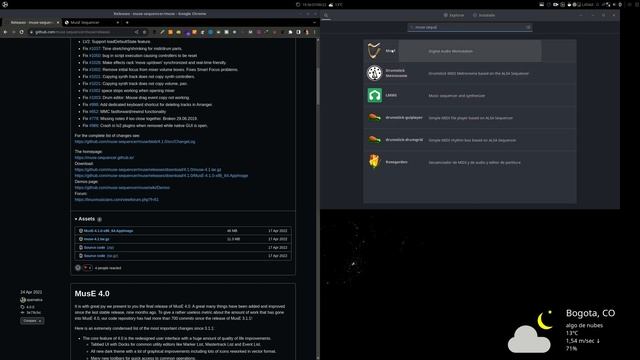Viewport: 640px width, 360px height.
Task: Share this page from Chrome address bar
Action: tap(136, 32)
